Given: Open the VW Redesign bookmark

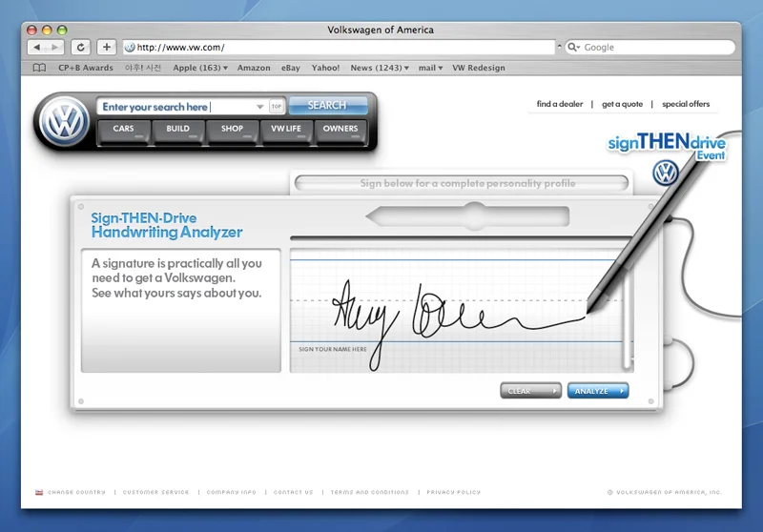Looking at the screenshot, I should [x=479, y=68].
